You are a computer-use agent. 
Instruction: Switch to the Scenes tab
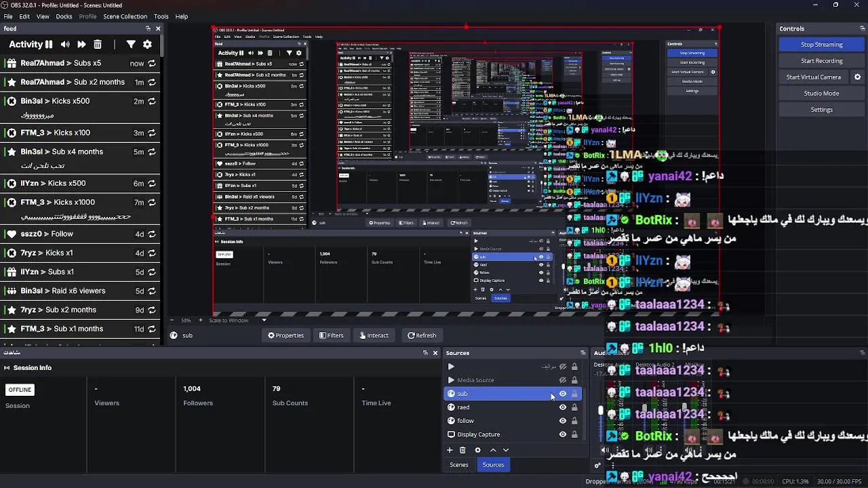[459, 465]
